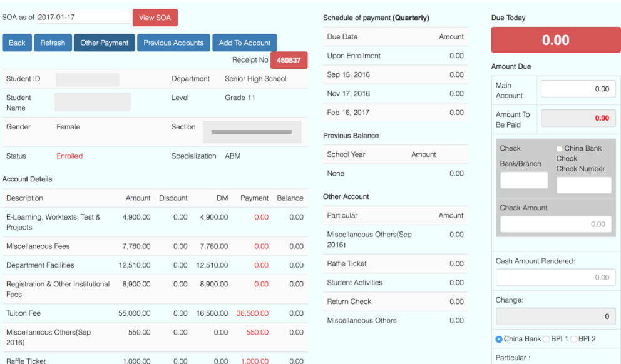Click the Check Number input box
The image size is (621, 364).
[x=583, y=185]
